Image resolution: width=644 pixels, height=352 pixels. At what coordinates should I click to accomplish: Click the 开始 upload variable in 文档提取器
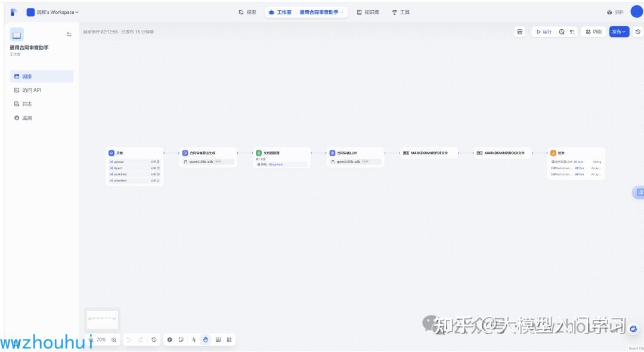[281, 164]
